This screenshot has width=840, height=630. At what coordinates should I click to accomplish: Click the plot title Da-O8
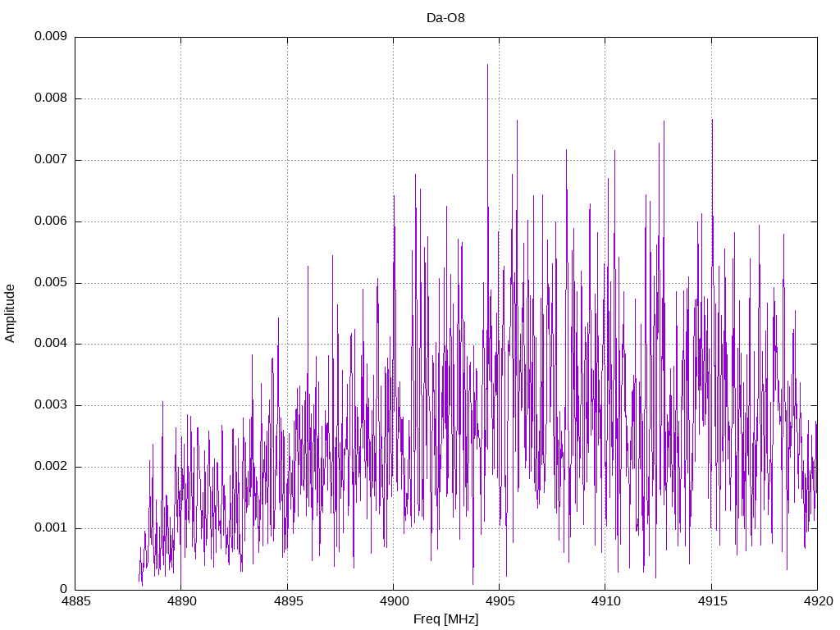click(445, 18)
